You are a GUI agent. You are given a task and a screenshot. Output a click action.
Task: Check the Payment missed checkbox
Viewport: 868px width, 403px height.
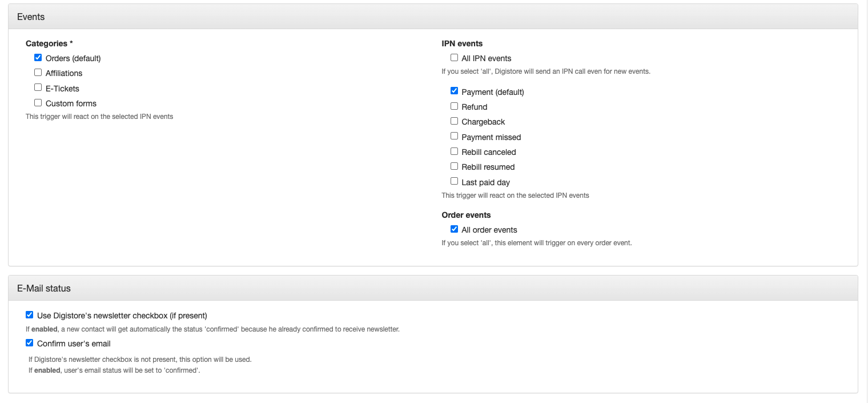[455, 136]
